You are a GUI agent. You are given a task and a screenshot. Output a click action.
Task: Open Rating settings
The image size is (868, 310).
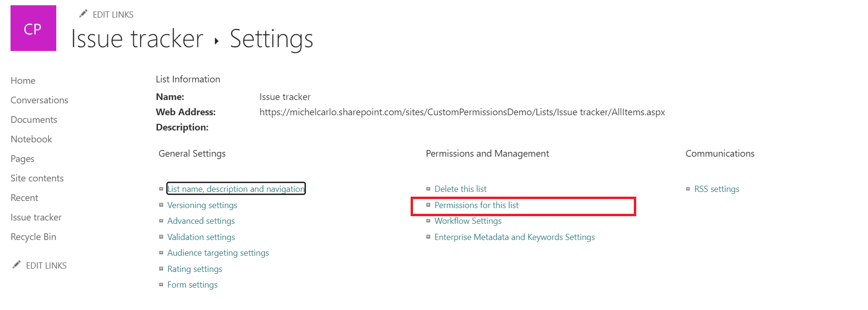tap(195, 269)
